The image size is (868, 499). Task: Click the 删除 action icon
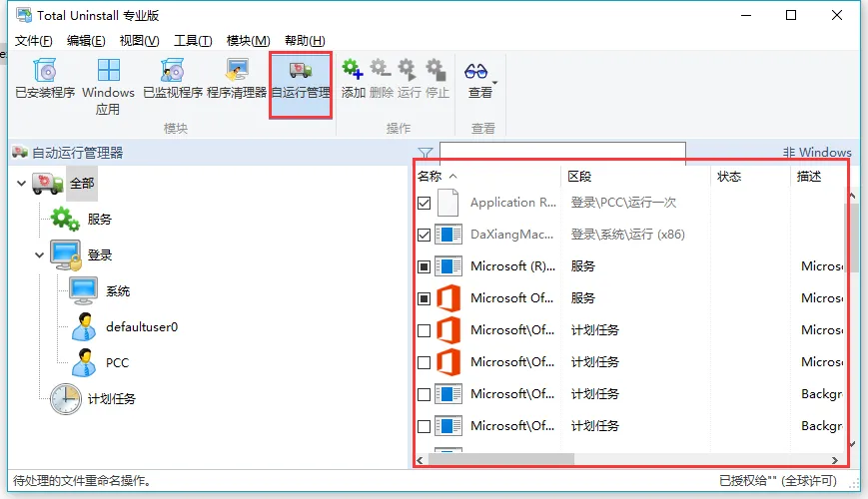[381, 69]
